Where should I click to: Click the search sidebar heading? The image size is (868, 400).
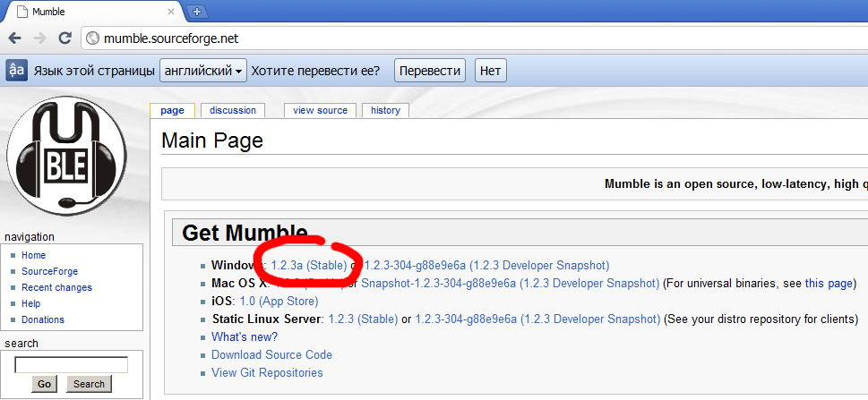pos(21,343)
